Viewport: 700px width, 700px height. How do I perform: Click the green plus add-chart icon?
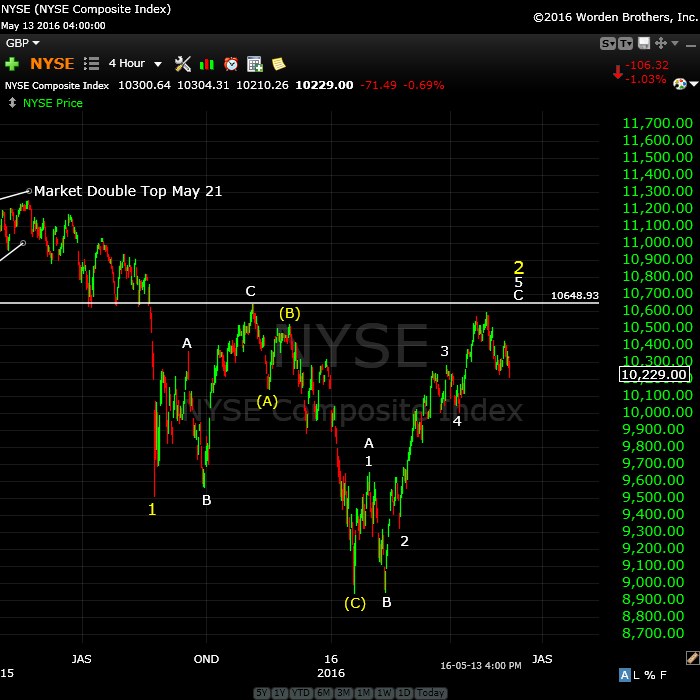(x=12, y=64)
